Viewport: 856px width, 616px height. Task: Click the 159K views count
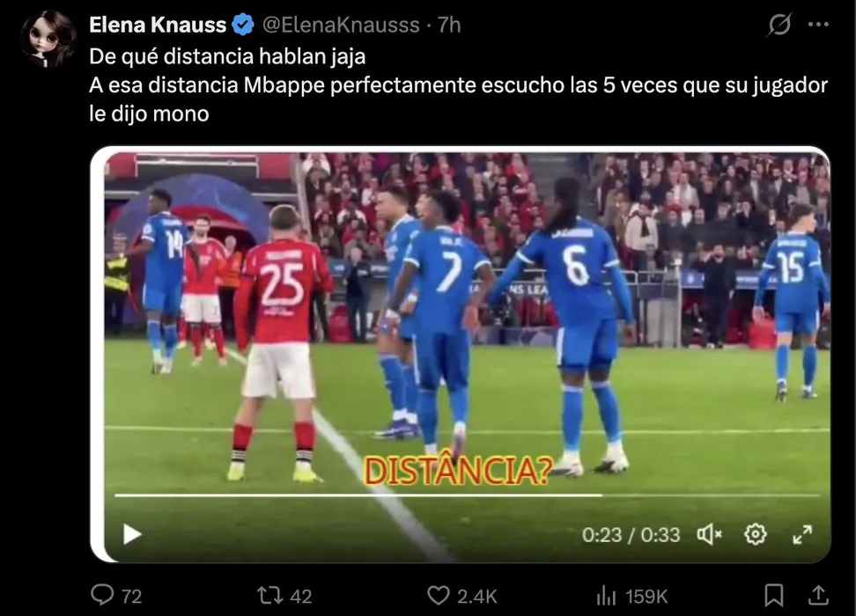point(646,597)
